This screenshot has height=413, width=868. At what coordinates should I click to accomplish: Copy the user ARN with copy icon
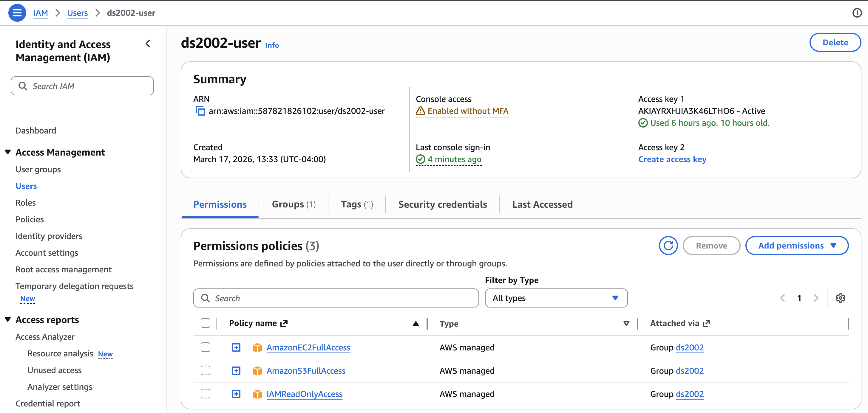point(200,111)
